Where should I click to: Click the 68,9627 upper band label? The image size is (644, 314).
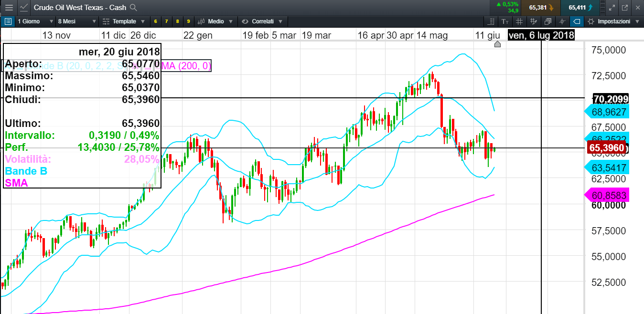pyautogui.click(x=607, y=112)
